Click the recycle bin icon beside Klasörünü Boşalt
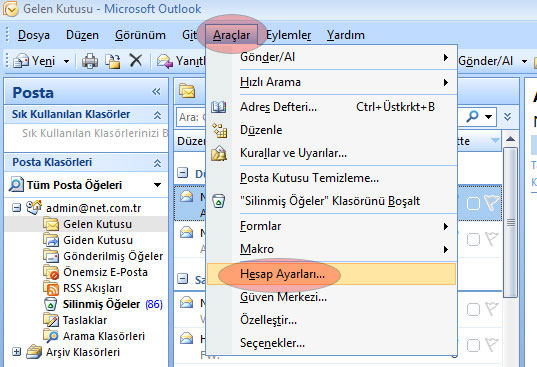The image size is (537, 367). [x=218, y=201]
